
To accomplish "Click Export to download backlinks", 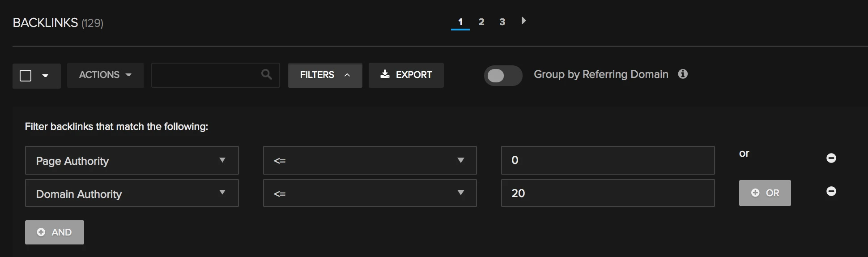I will pos(406,75).
